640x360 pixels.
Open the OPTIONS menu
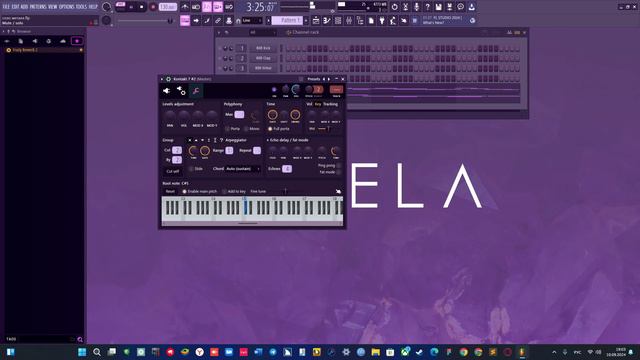click(67, 7)
